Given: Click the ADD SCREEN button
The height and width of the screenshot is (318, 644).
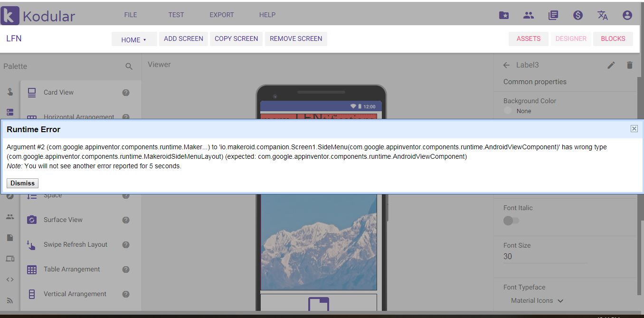Looking at the screenshot, I should [x=183, y=39].
